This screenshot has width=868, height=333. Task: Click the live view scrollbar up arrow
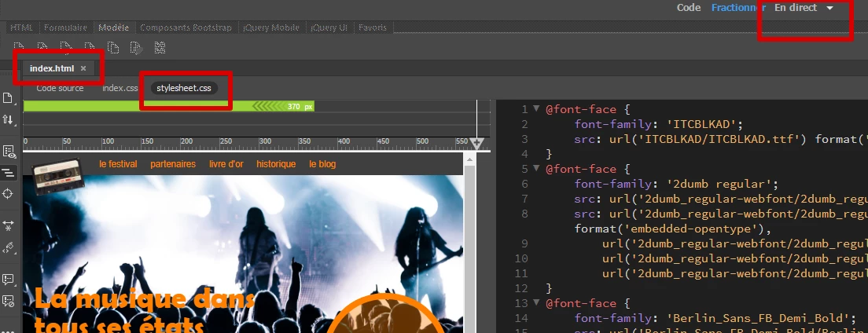pyautogui.click(x=469, y=159)
